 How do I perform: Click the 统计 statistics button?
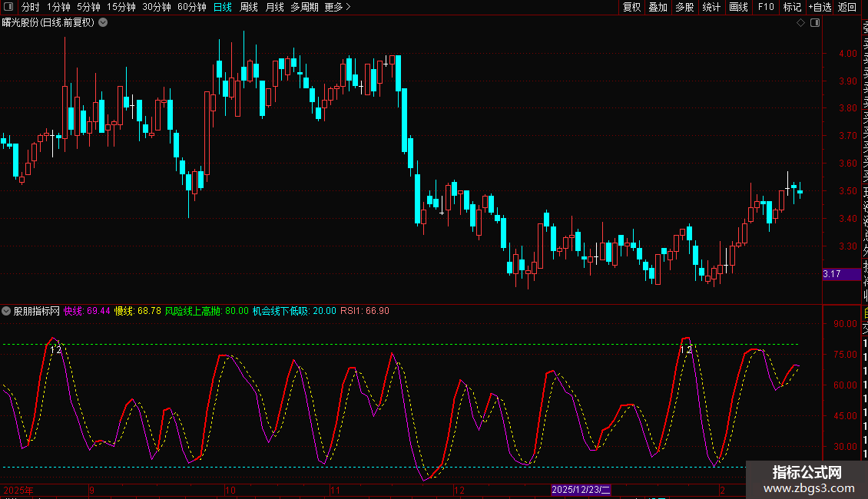[711, 7]
